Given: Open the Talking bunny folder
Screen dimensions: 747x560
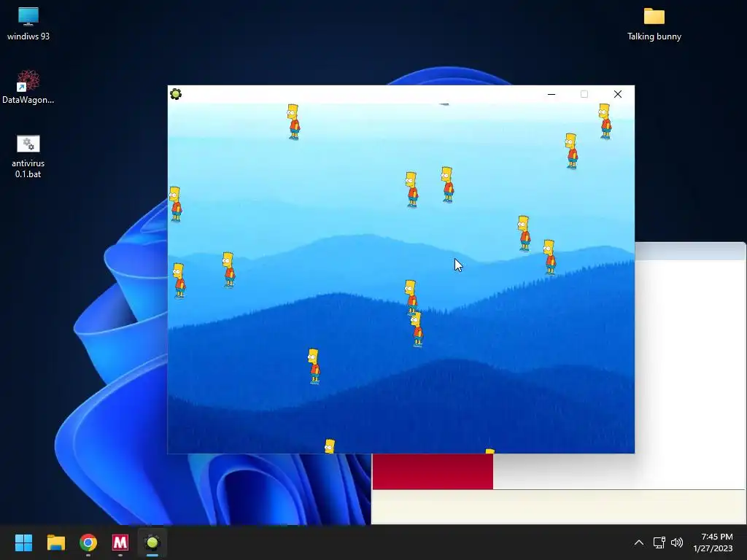Looking at the screenshot, I should tap(654, 23).
